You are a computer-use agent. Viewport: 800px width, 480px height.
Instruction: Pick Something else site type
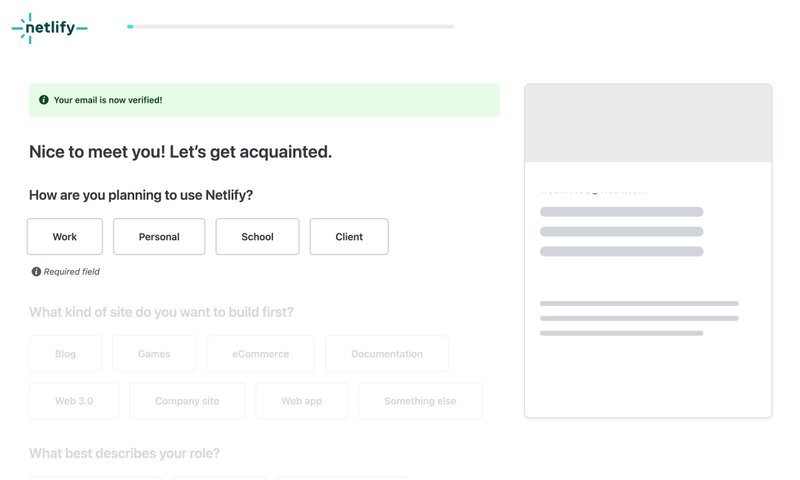[x=420, y=401]
